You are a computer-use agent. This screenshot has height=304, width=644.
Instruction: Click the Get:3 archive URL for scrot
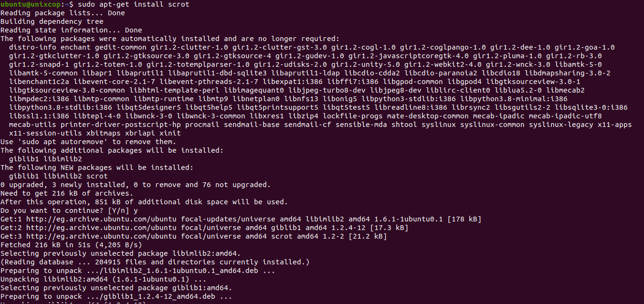[x=101, y=236]
